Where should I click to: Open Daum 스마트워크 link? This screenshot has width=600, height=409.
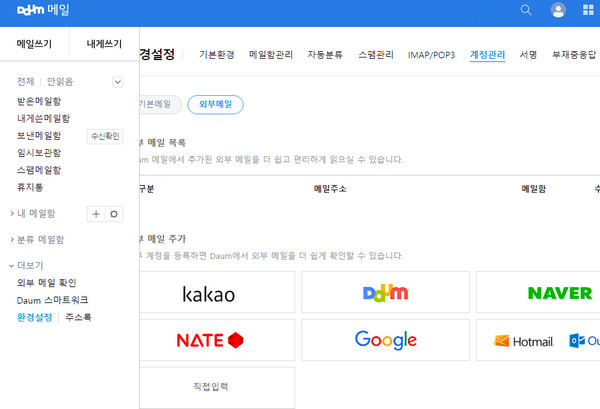point(52,300)
